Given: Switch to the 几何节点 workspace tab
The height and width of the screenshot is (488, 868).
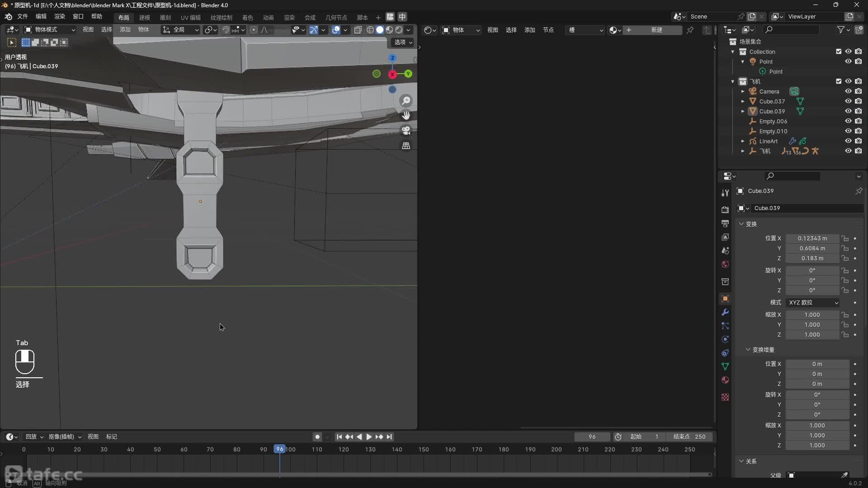Looking at the screenshot, I should [336, 18].
